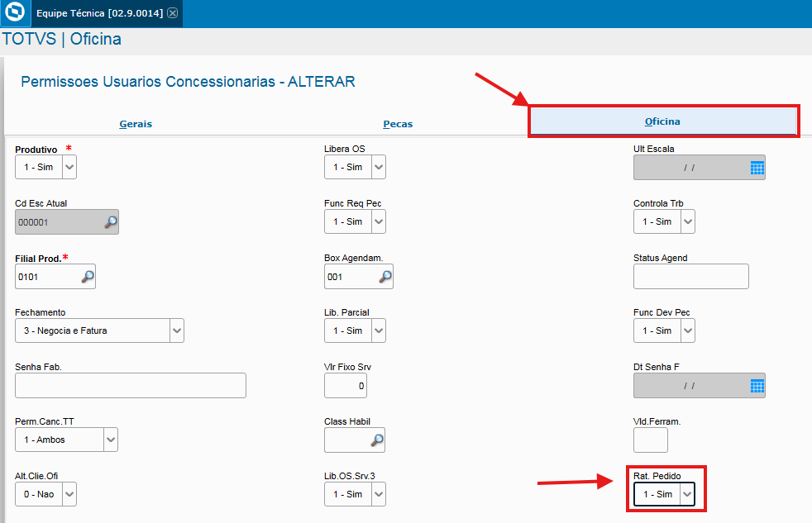
Task: Select the Oficina tab
Action: 662,121
